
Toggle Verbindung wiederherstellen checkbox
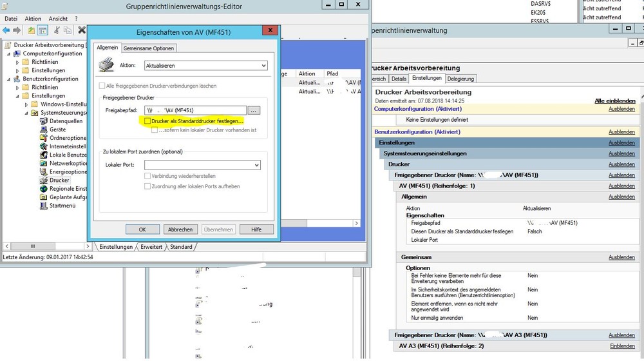click(x=148, y=176)
